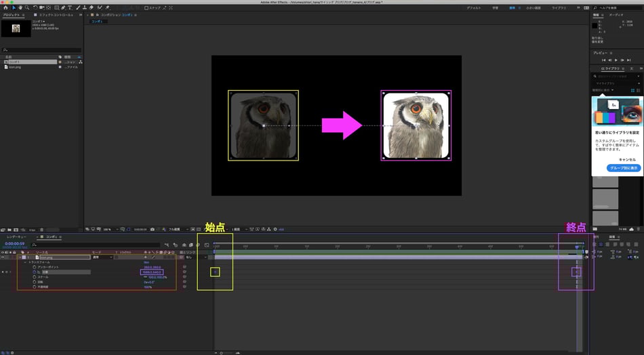
Task: Select the Selection arrow tool
Action: [13, 7]
